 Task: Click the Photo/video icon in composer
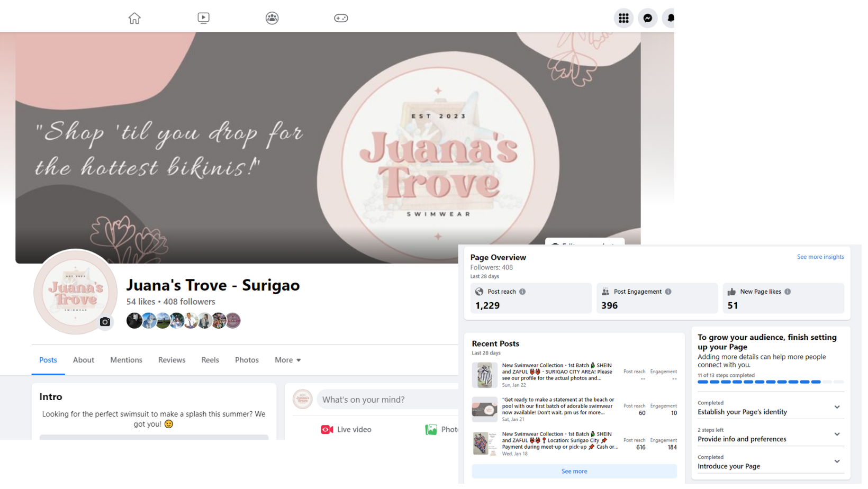(x=431, y=430)
